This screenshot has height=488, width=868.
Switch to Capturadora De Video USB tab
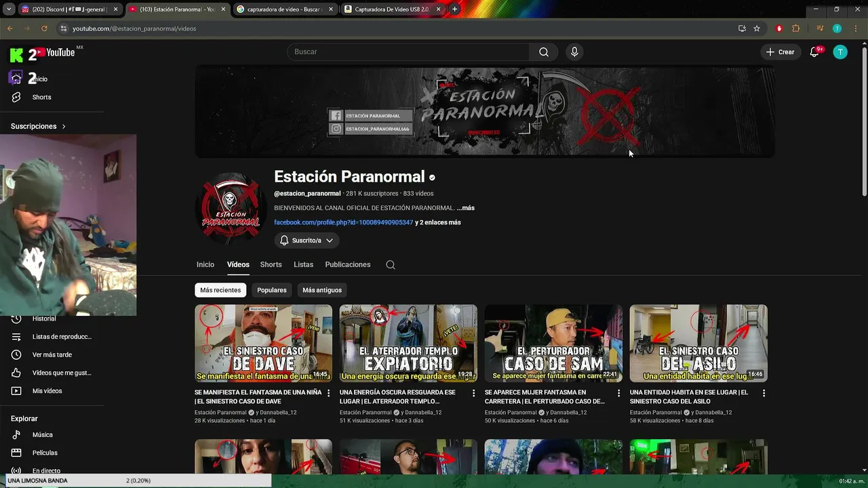pyautogui.click(x=393, y=9)
